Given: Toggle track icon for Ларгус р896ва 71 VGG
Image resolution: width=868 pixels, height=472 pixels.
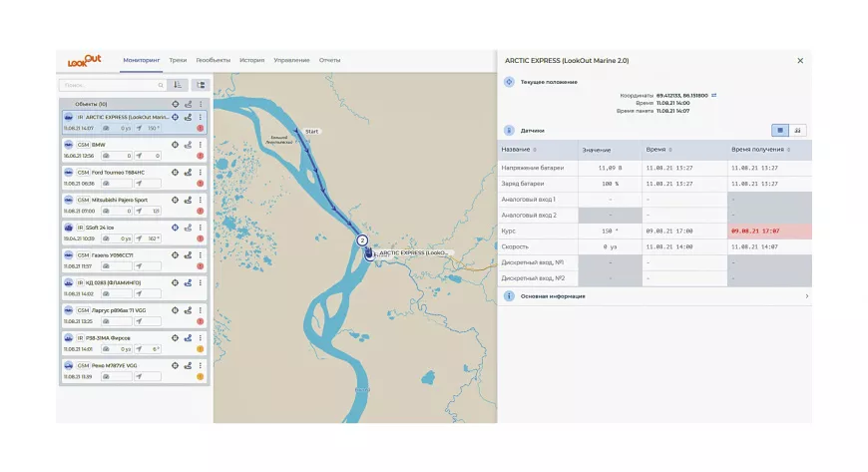Looking at the screenshot, I should pyautogui.click(x=189, y=310).
